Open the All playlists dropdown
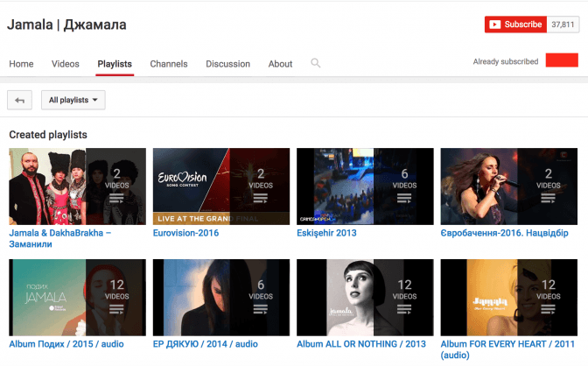Image resolution: width=588 pixels, height=366 pixels. 73,100
